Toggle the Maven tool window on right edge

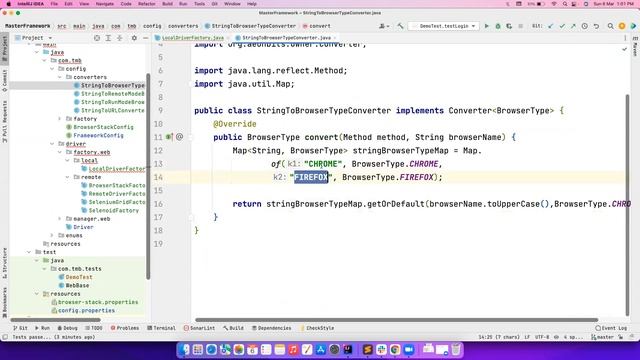point(635,47)
